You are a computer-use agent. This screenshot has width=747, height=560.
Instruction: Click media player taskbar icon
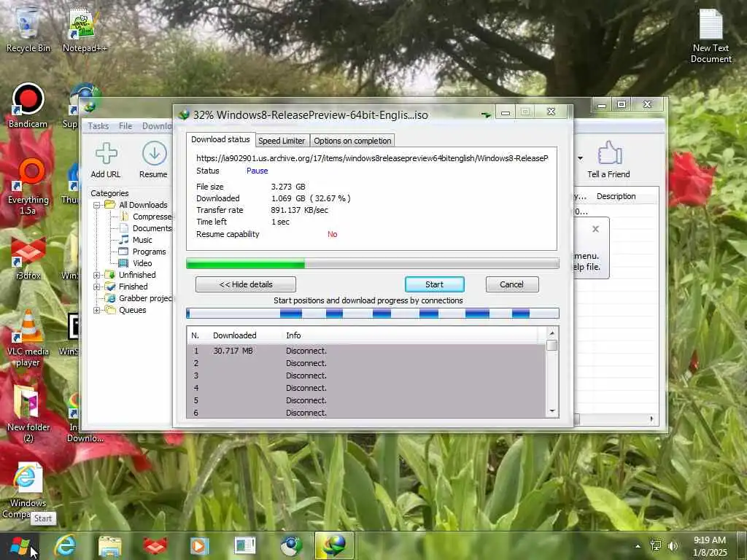pyautogui.click(x=198, y=545)
